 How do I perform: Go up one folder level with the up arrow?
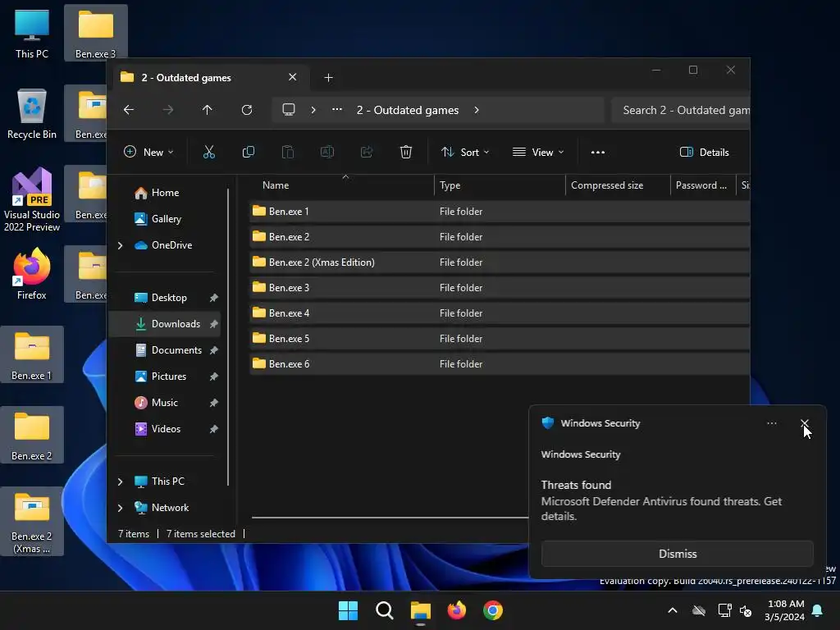208,110
